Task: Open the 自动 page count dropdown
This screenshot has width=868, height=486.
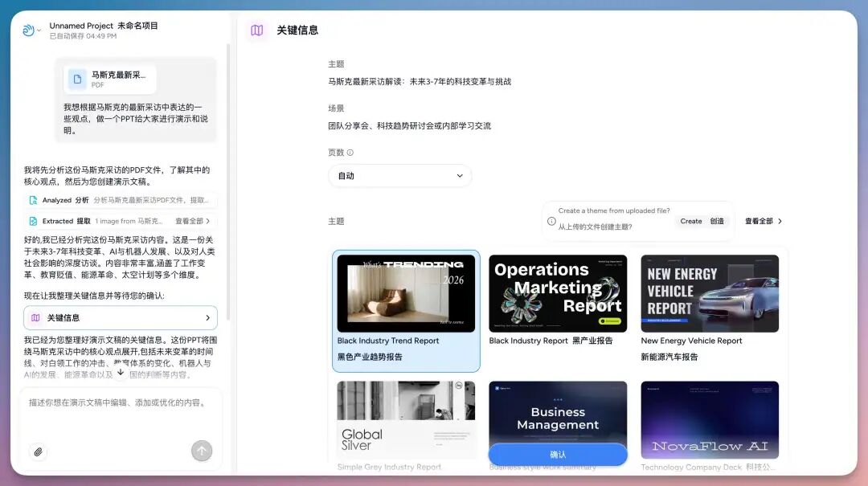Action: (399, 175)
